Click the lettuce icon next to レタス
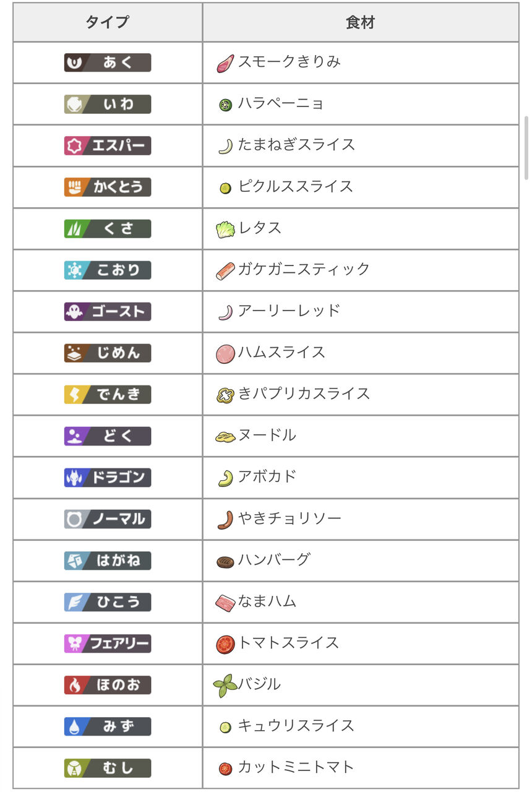This screenshot has height=792, width=532. point(225,230)
